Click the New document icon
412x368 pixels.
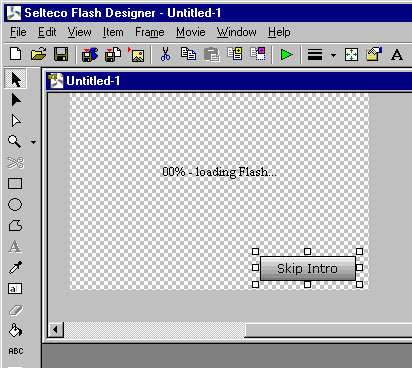15,54
